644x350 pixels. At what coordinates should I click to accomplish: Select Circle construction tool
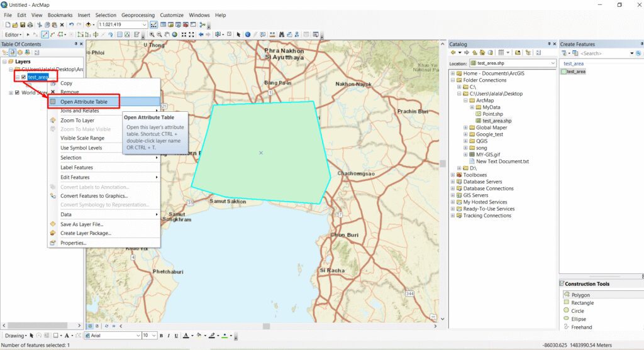click(577, 311)
